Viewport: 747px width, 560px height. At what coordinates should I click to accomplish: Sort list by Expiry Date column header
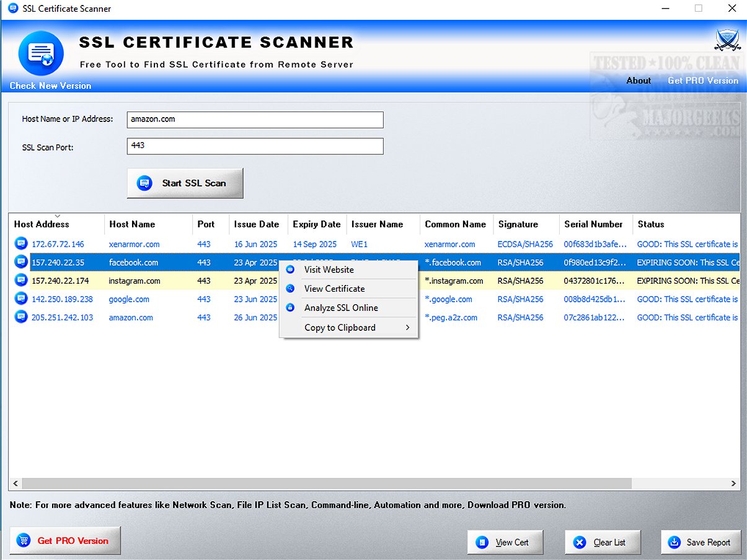point(316,224)
